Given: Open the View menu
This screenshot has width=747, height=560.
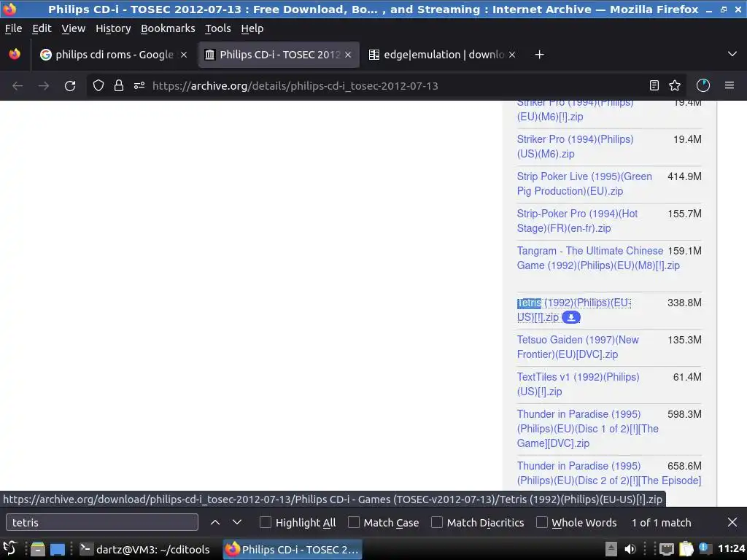Looking at the screenshot, I should [74, 28].
